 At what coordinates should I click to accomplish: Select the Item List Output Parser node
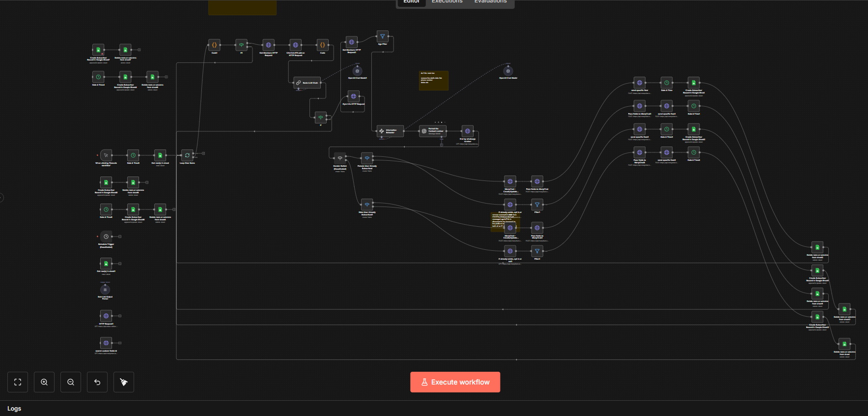click(x=105, y=290)
